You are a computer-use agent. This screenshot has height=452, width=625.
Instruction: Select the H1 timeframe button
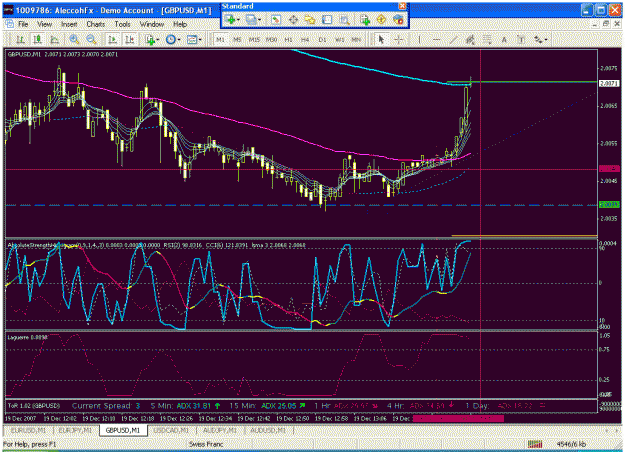pyautogui.click(x=289, y=40)
